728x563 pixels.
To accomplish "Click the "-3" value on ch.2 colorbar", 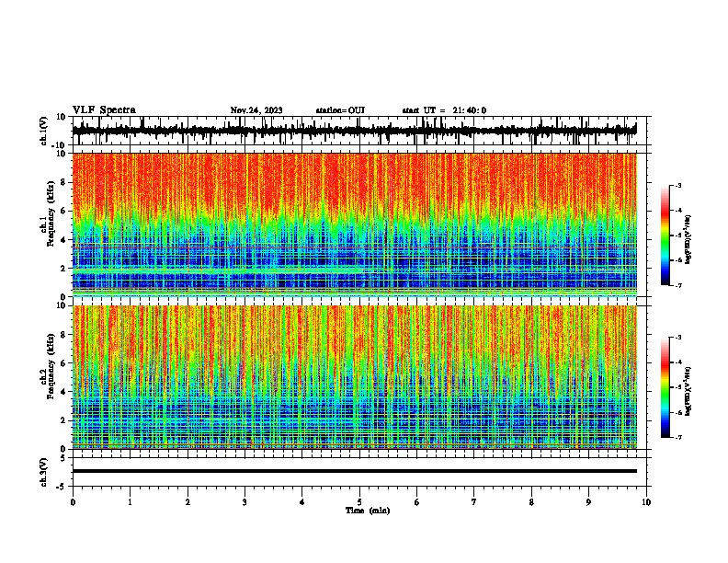I will tap(678, 338).
